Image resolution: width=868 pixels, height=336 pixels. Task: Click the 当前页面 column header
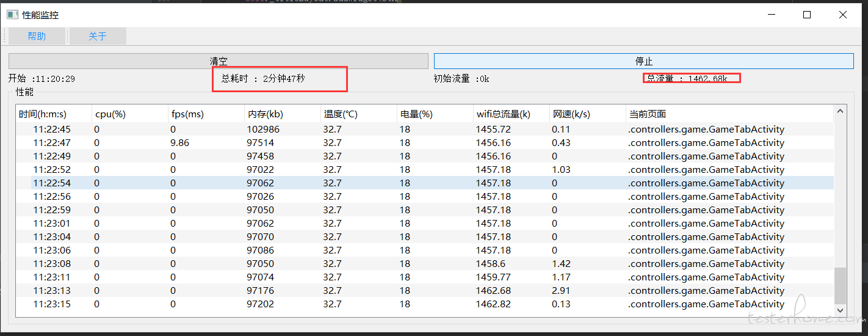tap(729, 114)
